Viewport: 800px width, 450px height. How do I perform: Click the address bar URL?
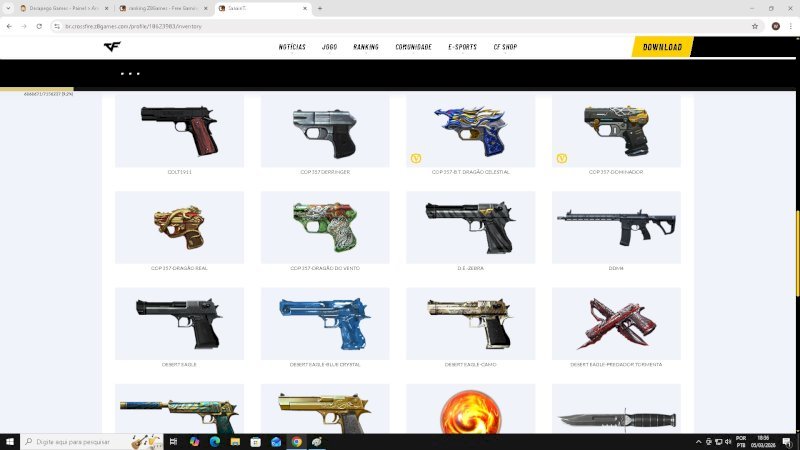point(134,26)
